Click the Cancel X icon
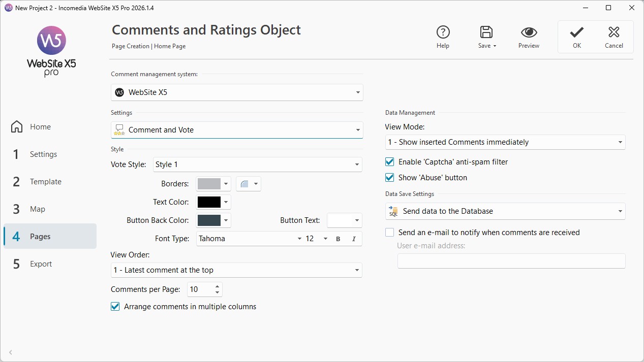The height and width of the screenshot is (362, 644). pyautogui.click(x=614, y=32)
